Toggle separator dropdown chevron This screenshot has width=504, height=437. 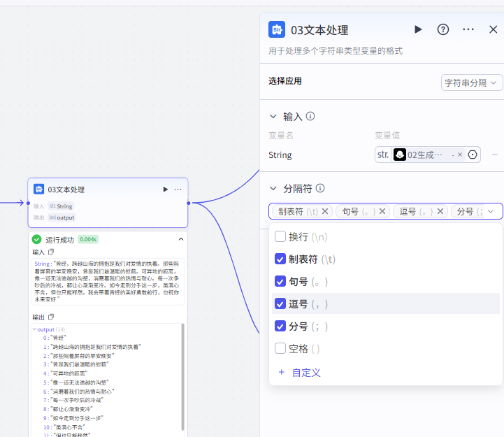pos(491,211)
